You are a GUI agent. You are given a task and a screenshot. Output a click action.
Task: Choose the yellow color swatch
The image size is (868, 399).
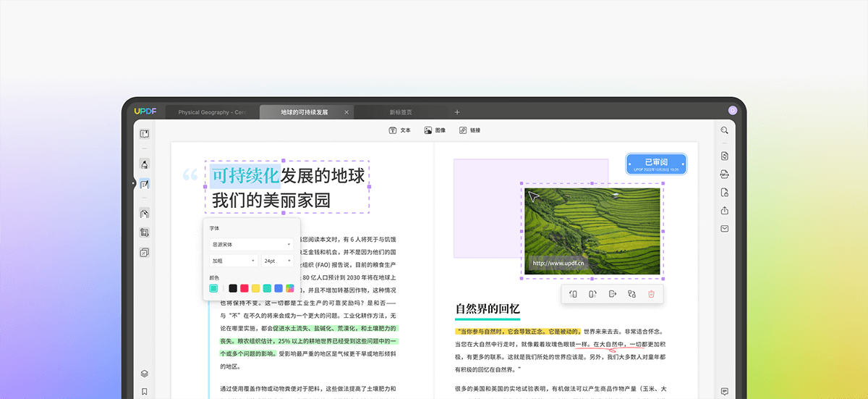click(256, 288)
